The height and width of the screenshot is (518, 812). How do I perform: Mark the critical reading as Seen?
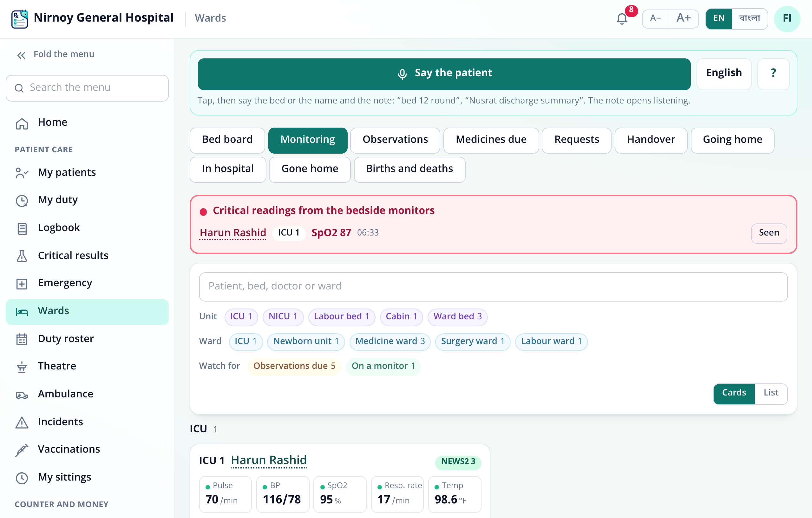(769, 233)
